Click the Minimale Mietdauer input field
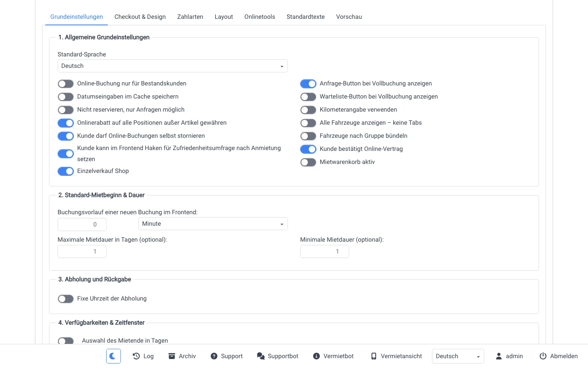The width and height of the screenshot is (588, 368). pos(325,251)
